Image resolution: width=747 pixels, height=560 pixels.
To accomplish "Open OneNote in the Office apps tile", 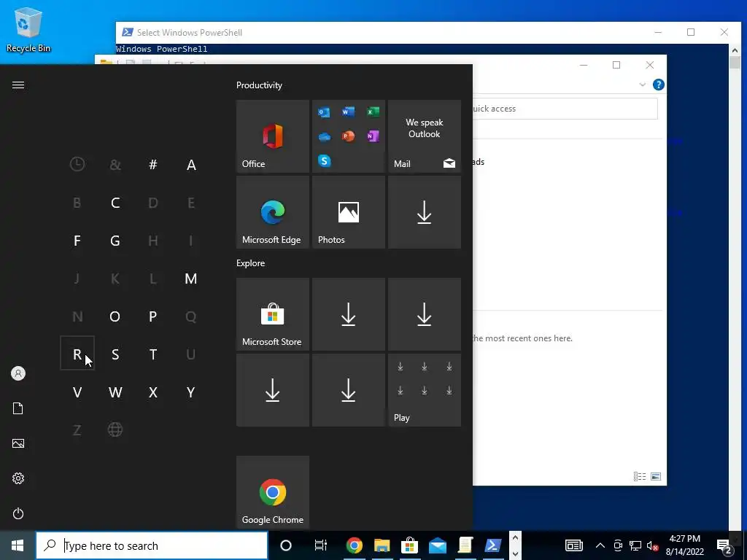I will (373, 136).
